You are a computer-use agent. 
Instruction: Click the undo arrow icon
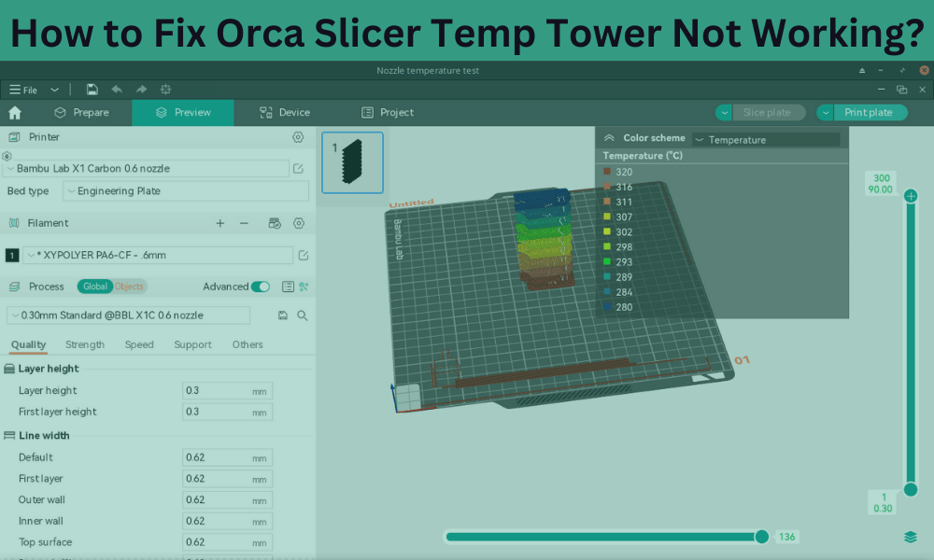[117, 90]
